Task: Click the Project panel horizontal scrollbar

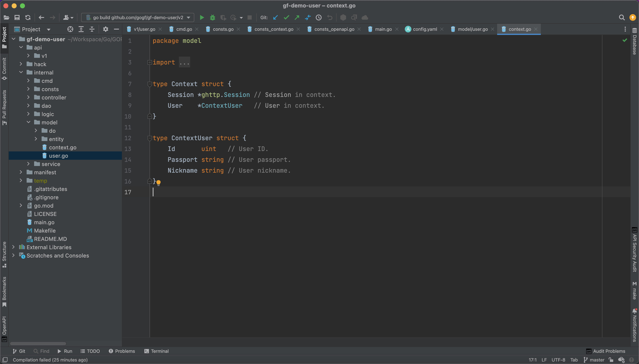Action: (x=38, y=343)
